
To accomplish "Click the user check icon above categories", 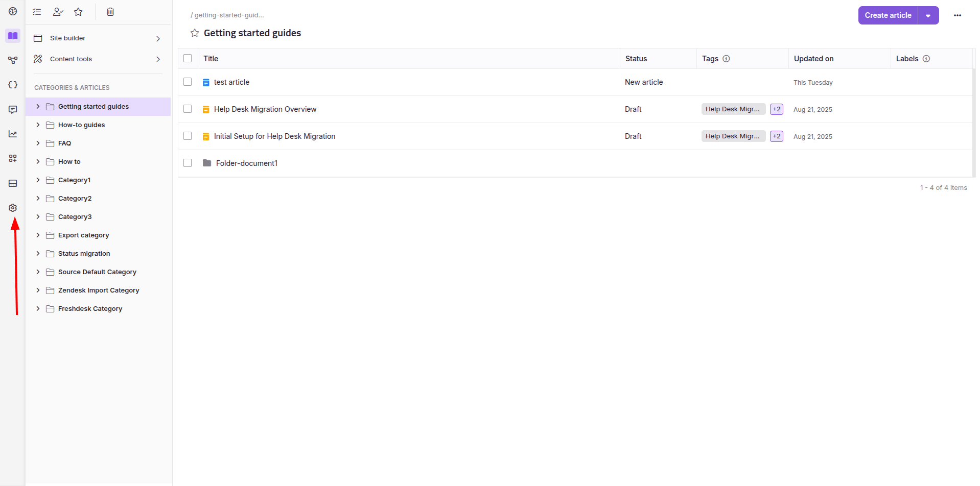I will (x=58, y=12).
